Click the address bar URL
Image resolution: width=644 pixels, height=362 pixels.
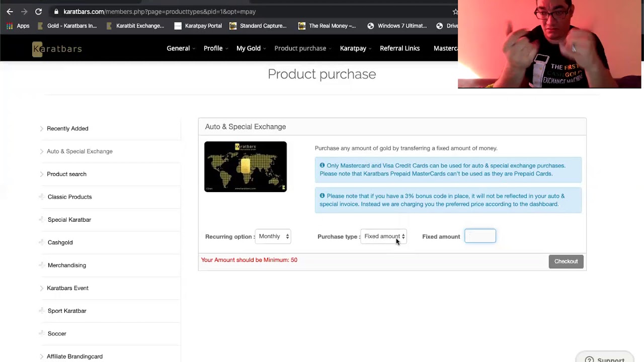[159, 12]
